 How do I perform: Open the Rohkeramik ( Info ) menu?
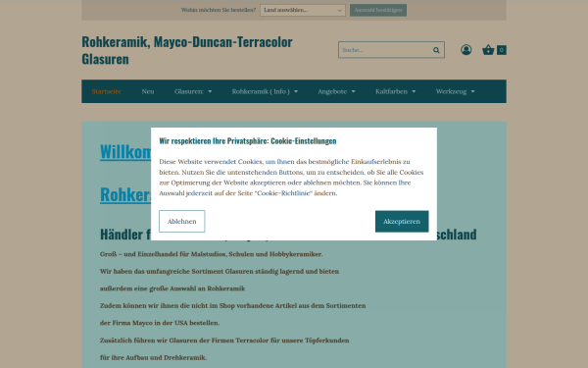(261, 91)
